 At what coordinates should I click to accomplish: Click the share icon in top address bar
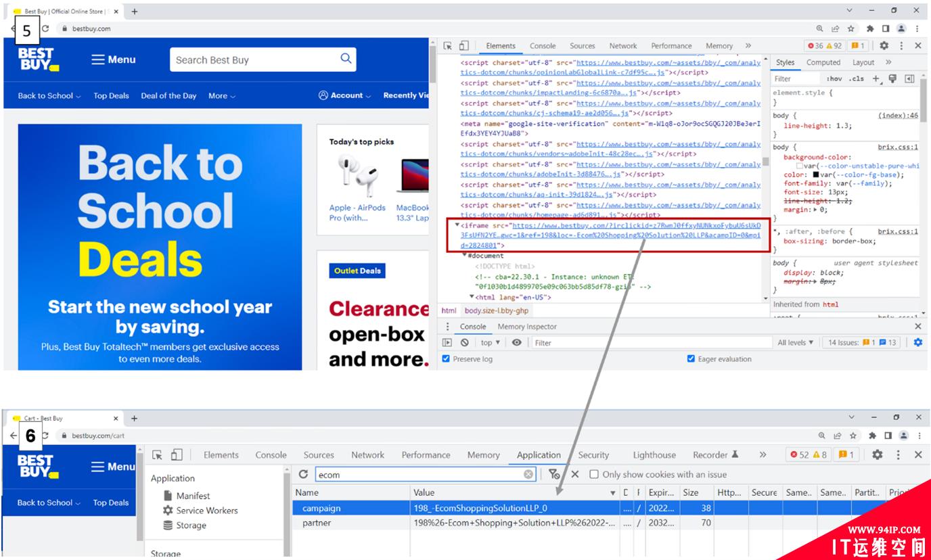click(836, 28)
